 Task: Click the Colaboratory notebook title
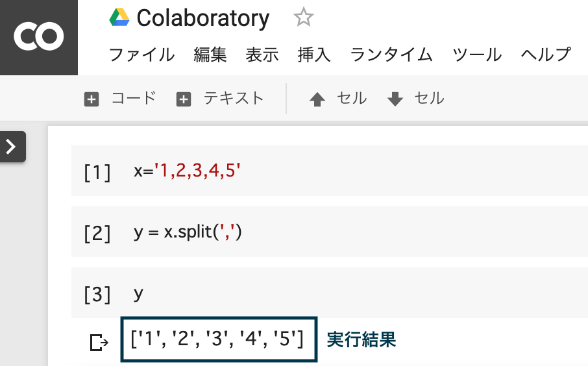click(x=202, y=18)
